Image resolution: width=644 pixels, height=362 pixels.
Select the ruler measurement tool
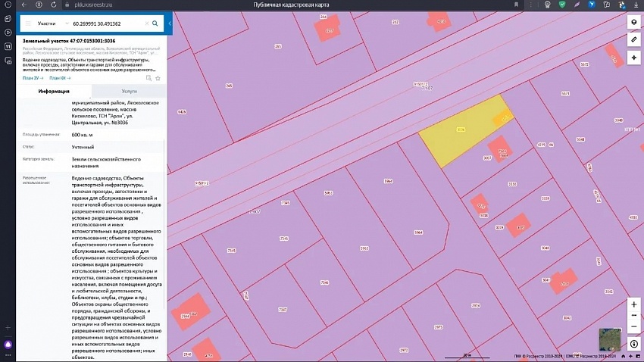tap(633, 40)
